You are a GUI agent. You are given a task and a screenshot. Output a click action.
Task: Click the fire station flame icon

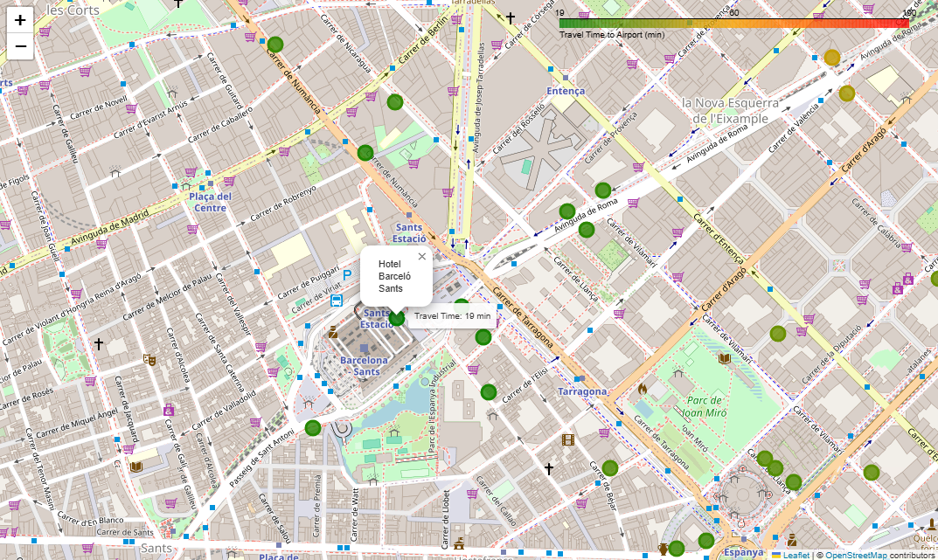coord(643,389)
